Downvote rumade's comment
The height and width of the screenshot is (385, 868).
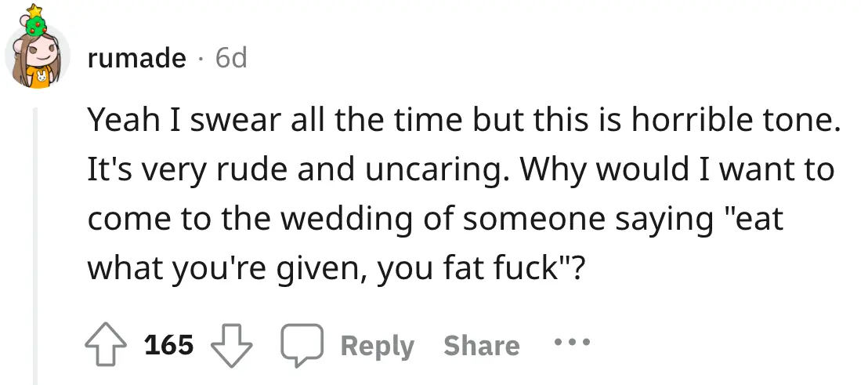[x=233, y=345]
